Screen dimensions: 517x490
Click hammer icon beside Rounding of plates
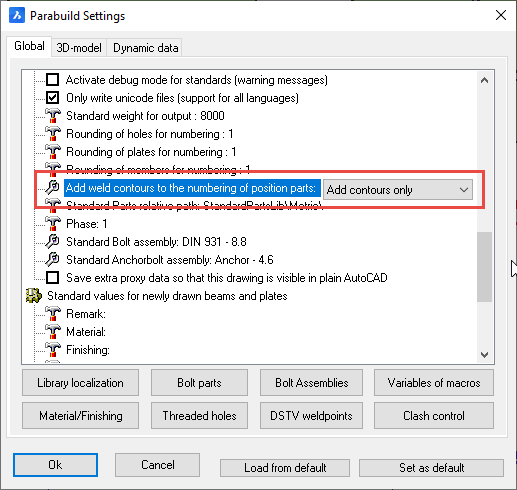53,152
